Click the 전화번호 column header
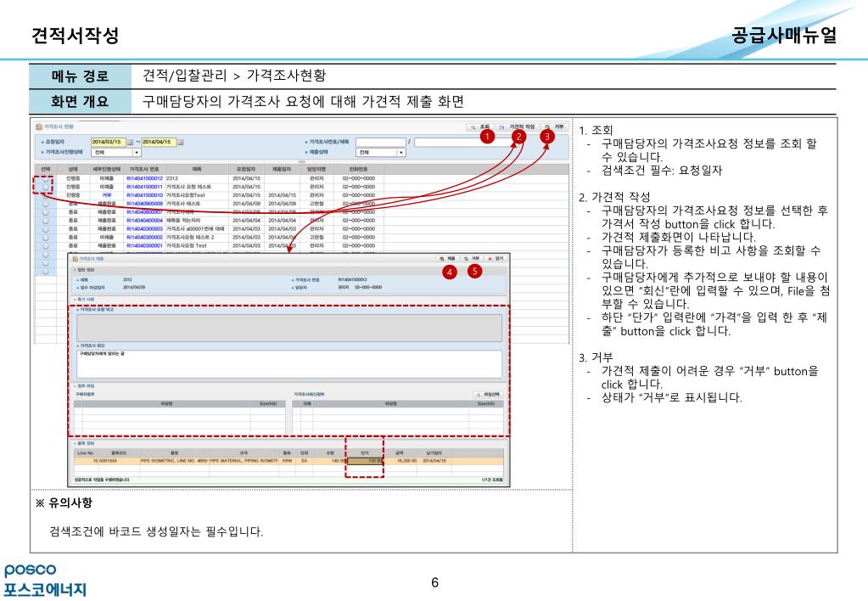This screenshot has height=601, width=868. (x=358, y=169)
